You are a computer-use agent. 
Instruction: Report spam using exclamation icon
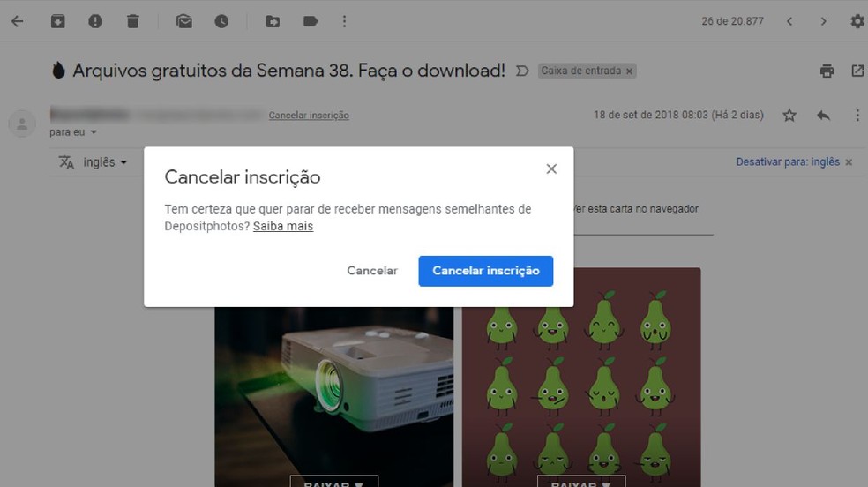click(x=95, y=21)
